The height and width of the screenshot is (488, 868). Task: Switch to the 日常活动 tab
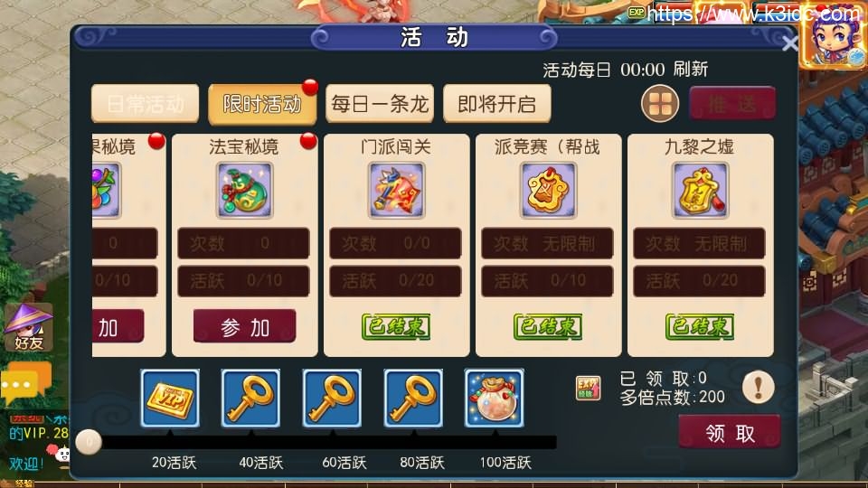145,103
